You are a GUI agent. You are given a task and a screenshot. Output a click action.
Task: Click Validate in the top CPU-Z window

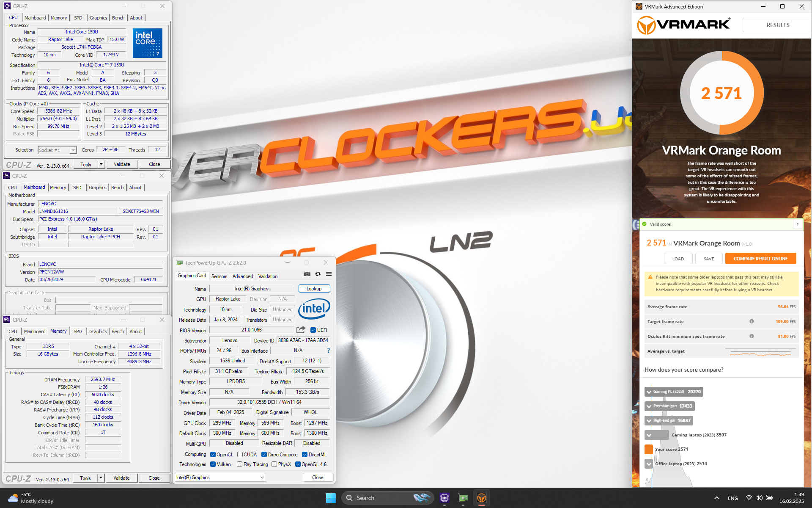click(122, 164)
